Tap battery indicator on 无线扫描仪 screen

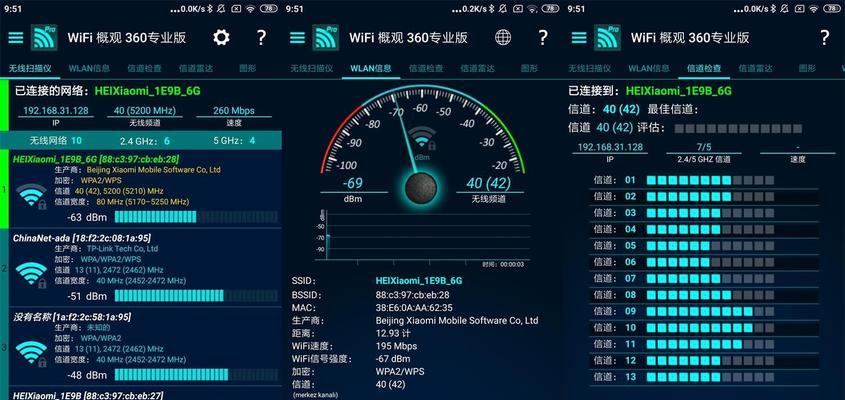[x=269, y=9]
